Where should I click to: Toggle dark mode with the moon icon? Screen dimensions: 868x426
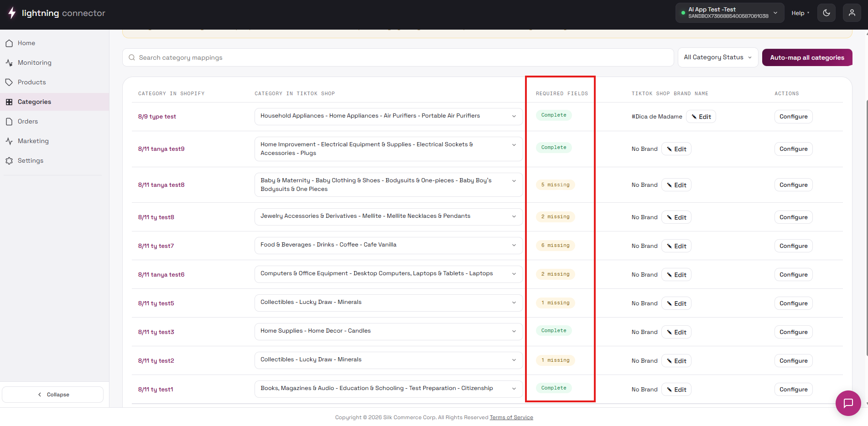click(x=826, y=13)
